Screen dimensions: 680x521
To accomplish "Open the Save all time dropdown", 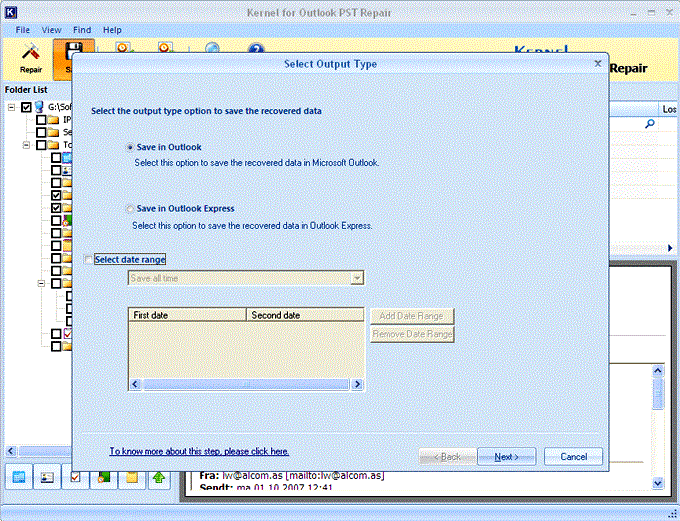I will tap(246, 278).
